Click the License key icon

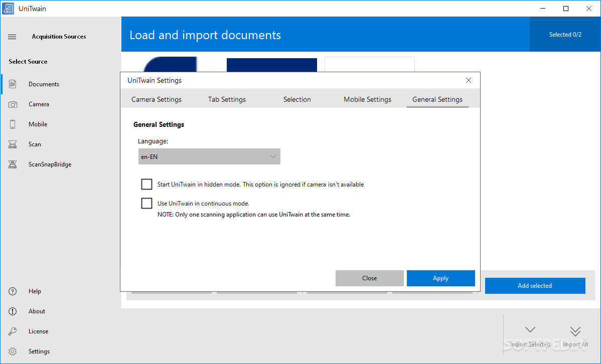point(13,331)
